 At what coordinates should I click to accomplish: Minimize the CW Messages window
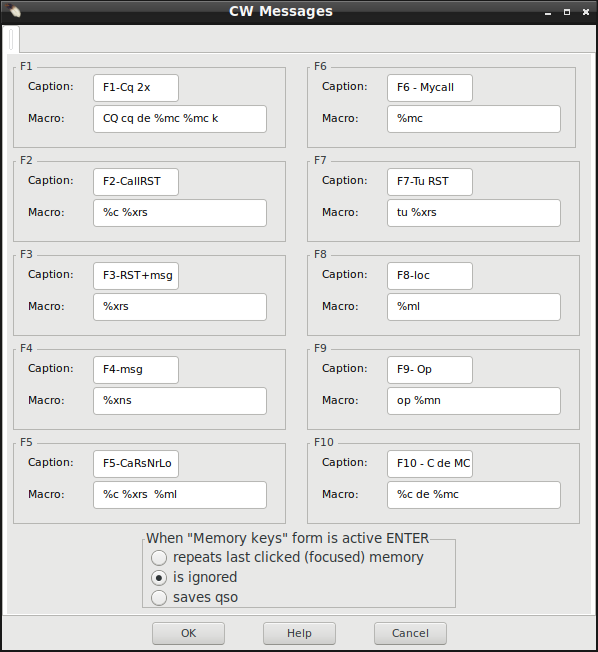(x=548, y=12)
